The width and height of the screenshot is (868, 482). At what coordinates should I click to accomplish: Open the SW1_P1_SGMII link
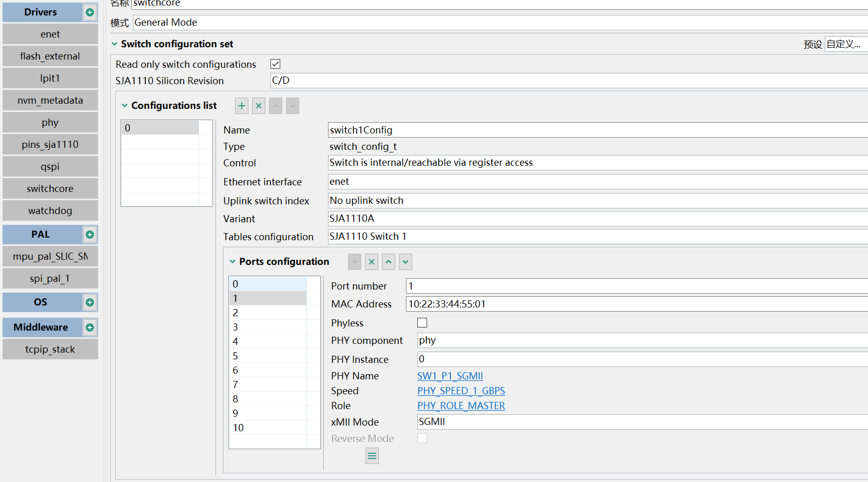[x=450, y=376]
